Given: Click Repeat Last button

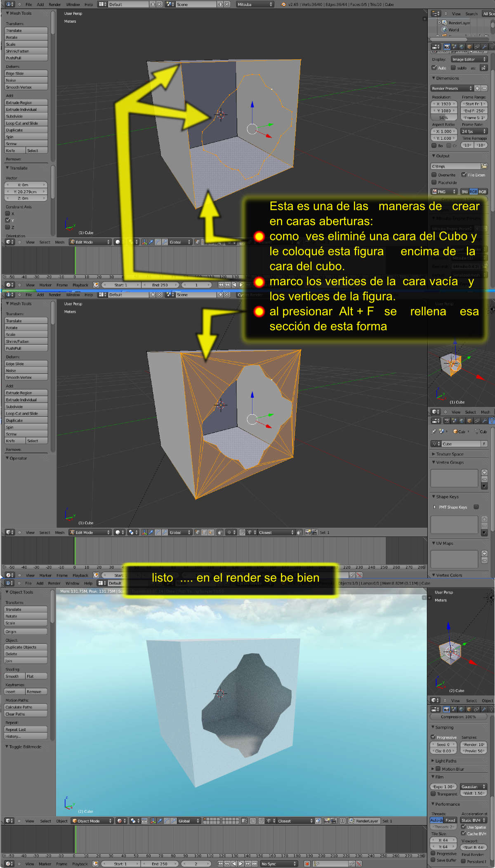Looking at the screenshot, I should [x=26, y=729].
